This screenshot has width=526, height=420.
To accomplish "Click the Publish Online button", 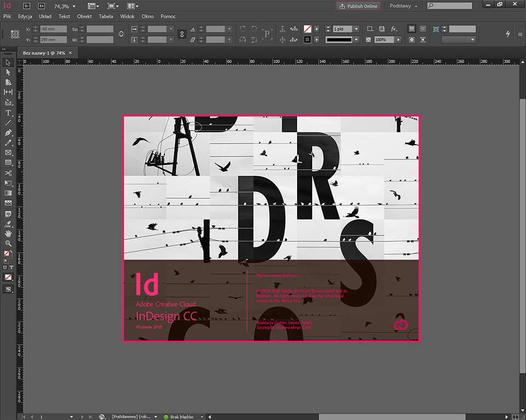I will [358, 6].
